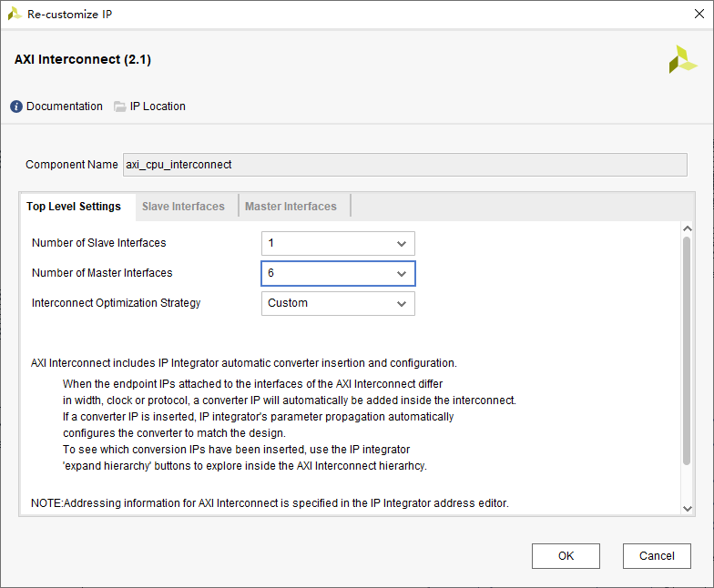Open the IP Location link

click(158, 106)
